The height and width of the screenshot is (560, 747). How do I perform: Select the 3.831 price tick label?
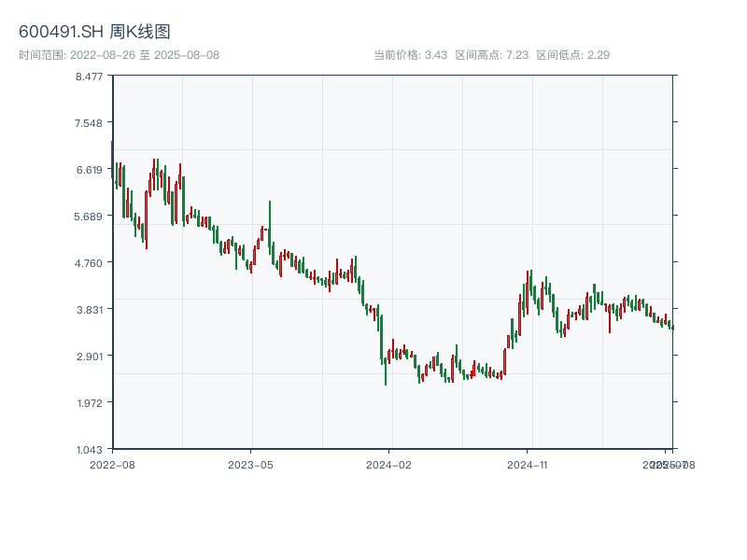(90, 310)
